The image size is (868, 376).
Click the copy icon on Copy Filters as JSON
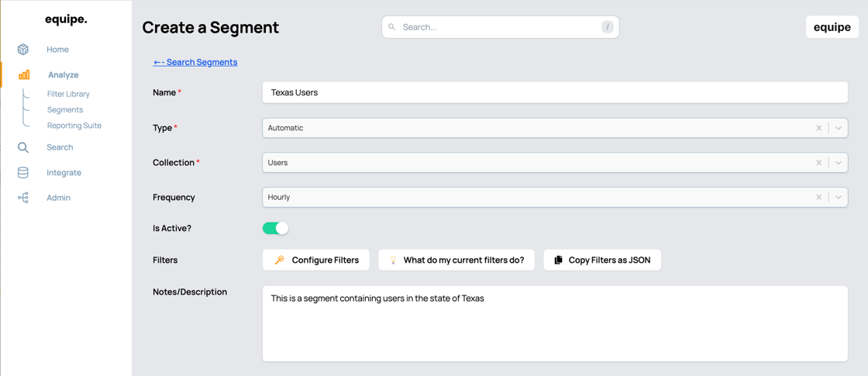(559, 260)
